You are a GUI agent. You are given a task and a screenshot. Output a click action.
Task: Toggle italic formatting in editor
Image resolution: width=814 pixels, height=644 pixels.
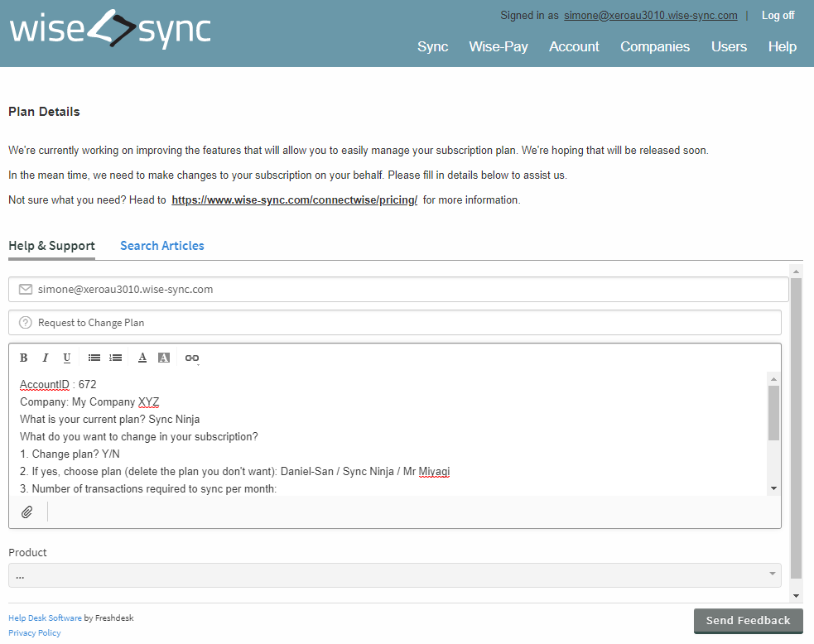coord(46,358)
